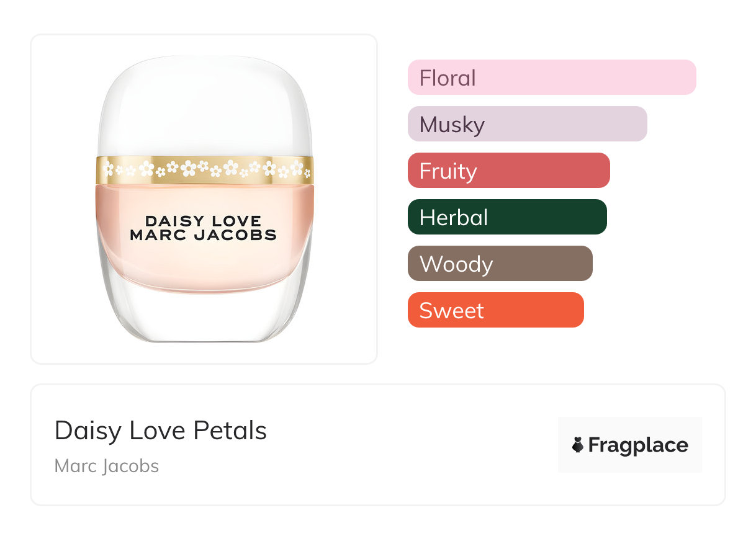
Task: Open the Daisy Love Petals title
Action: pos(161,431)
